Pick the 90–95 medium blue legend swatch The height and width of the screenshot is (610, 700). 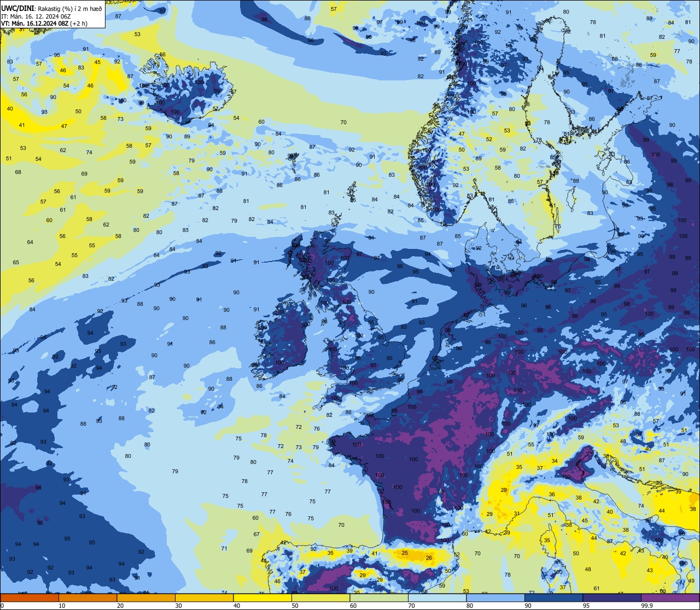[x=553, y=597]
